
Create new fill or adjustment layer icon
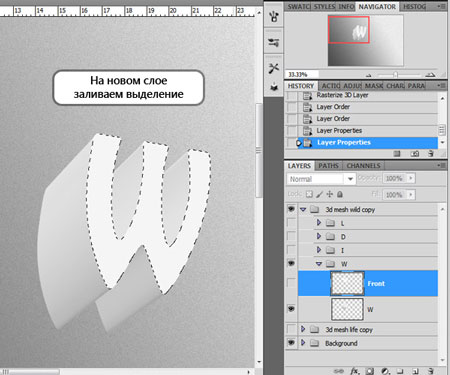pos(385,371)
